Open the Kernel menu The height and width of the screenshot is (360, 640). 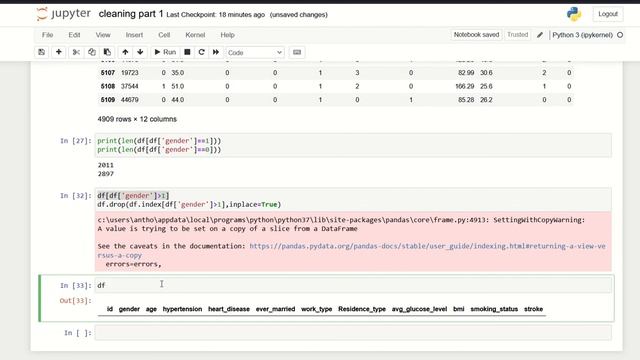click(x=195, y=35)
